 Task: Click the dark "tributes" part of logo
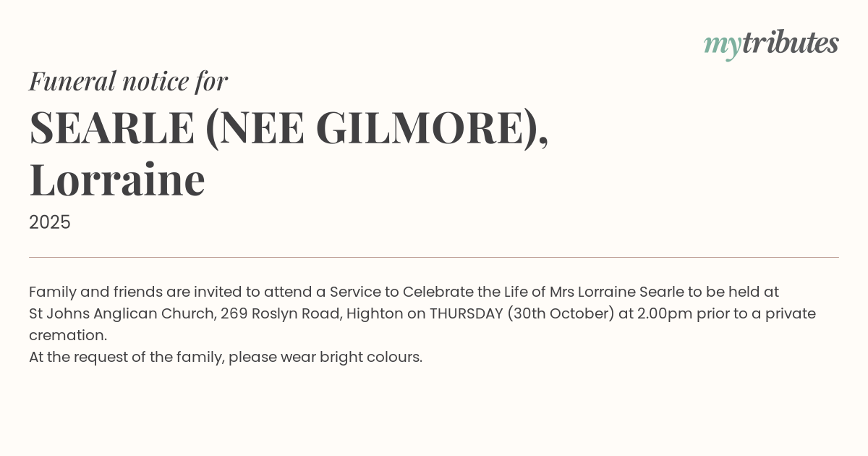790,43
